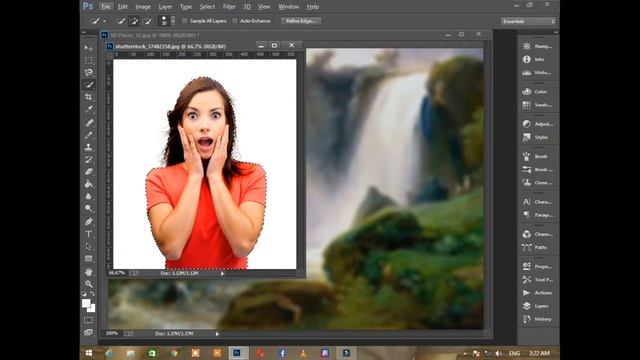This screenshot has height=360, width=640.
Task: Select the Move tool
Action: (89, 48)
